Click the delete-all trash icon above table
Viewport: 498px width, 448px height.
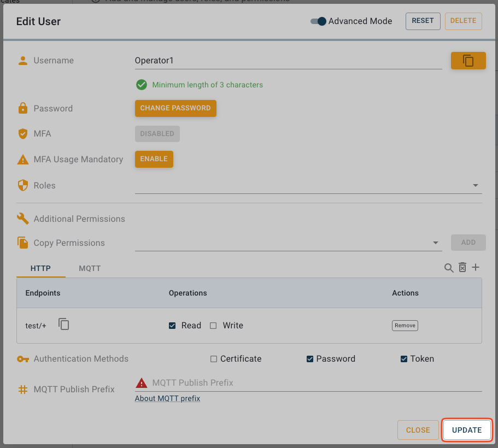[x=462, y=268]
